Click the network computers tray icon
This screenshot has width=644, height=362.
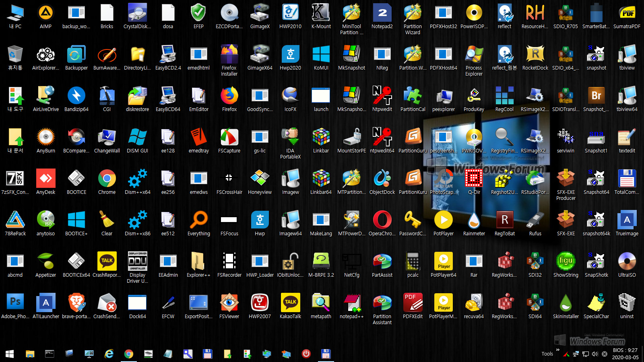coord(576,354)
